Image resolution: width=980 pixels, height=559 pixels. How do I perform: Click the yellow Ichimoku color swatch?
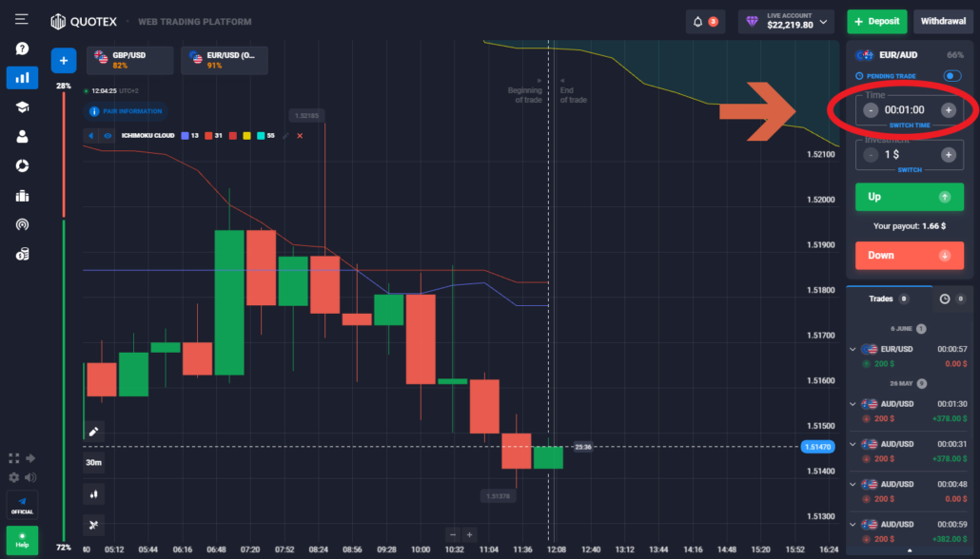click(245, 136)
